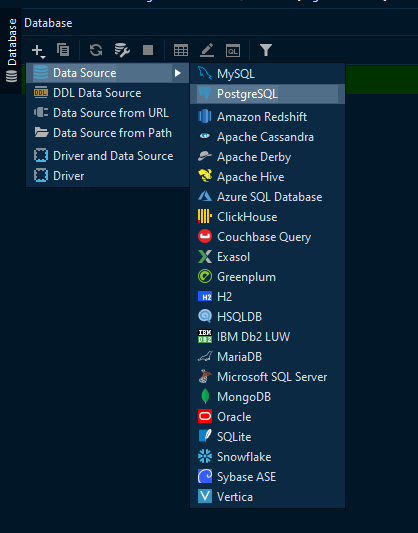Choose Vertica label
418x533 pixels.
click(x=235, y=497)
